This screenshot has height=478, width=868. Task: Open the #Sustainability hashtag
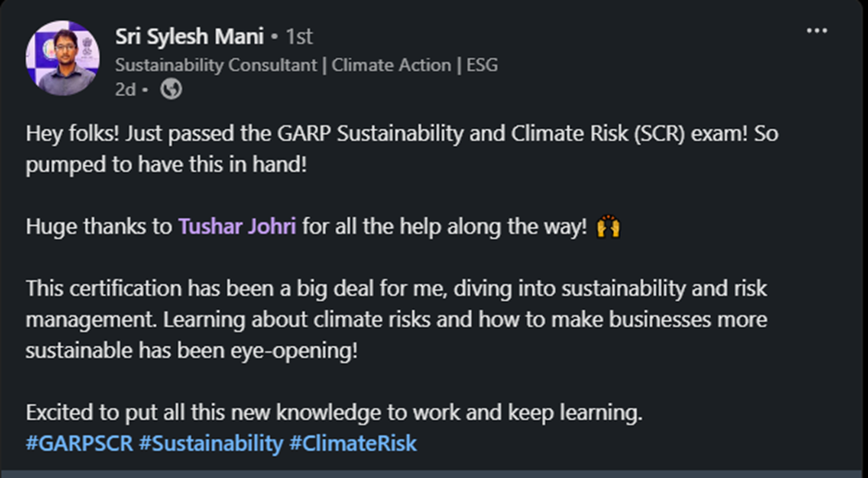(x=211, y=443)
